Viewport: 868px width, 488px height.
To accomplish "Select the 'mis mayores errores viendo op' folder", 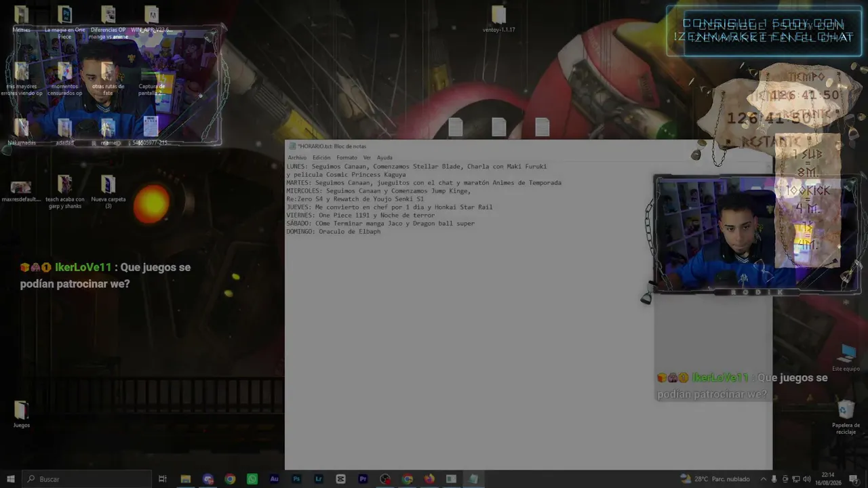I will click(21, 79).
